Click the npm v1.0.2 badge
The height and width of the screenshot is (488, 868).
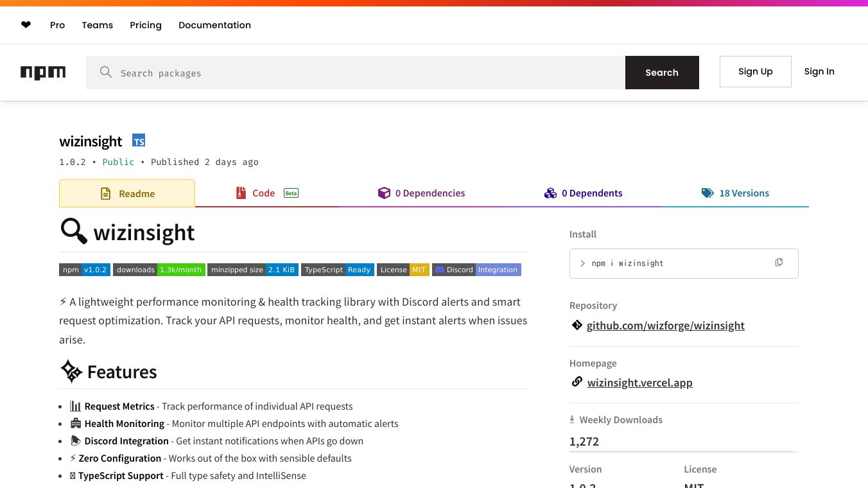[85, 270]
